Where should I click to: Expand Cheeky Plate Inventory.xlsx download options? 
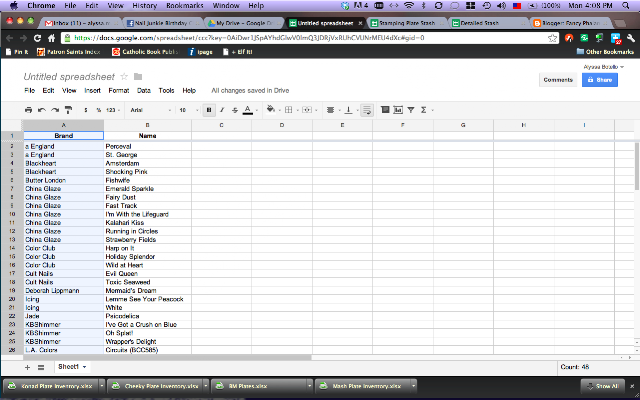(206, 386)
